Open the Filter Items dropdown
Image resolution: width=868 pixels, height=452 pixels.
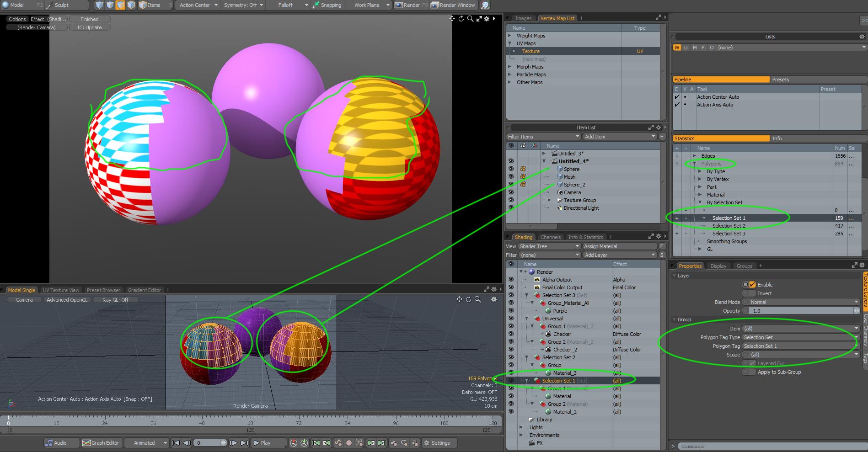(x=543, y=137)
